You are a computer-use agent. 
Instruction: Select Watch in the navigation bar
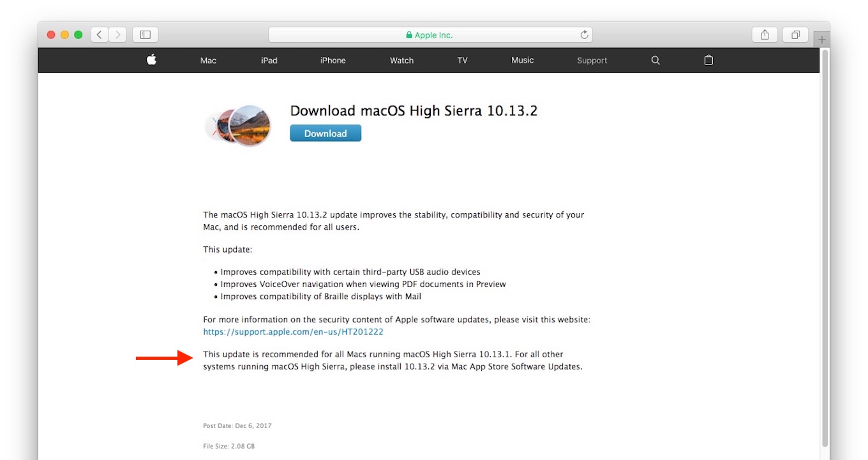(x=401, y=61)
